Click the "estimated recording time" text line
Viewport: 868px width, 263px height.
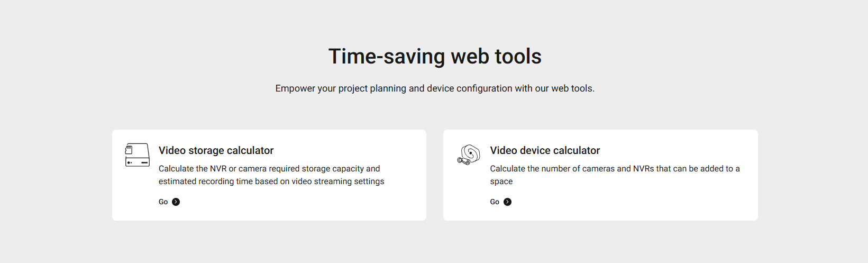pos(271,181)
